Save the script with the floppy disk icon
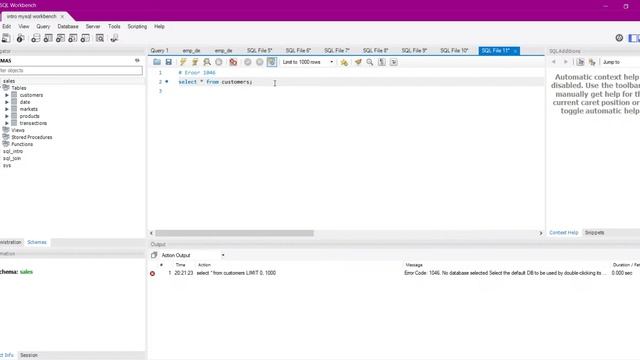Viewport: 640px width, 360px height. point(169,62)
